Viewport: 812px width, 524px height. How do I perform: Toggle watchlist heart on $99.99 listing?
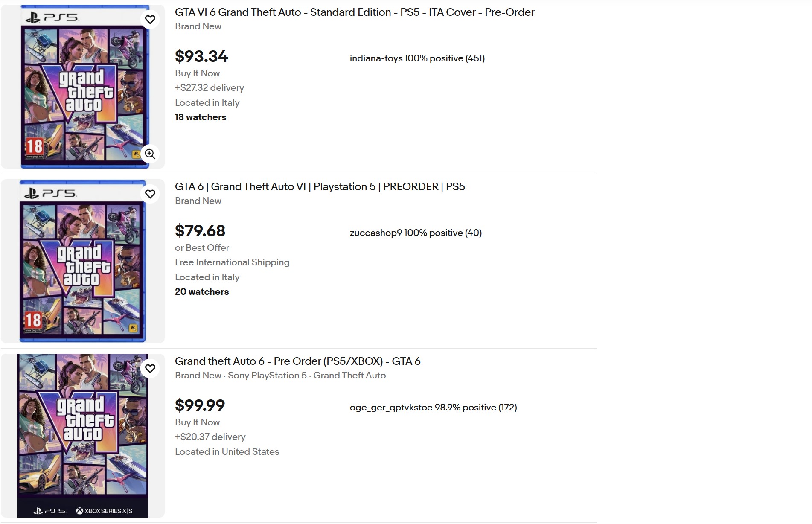point(150,369)
